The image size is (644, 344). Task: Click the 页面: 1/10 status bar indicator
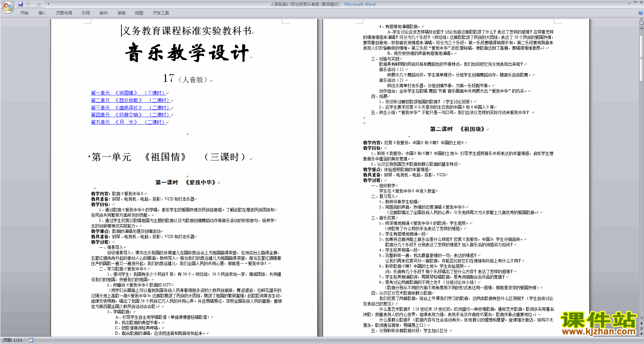pos(13,340)
